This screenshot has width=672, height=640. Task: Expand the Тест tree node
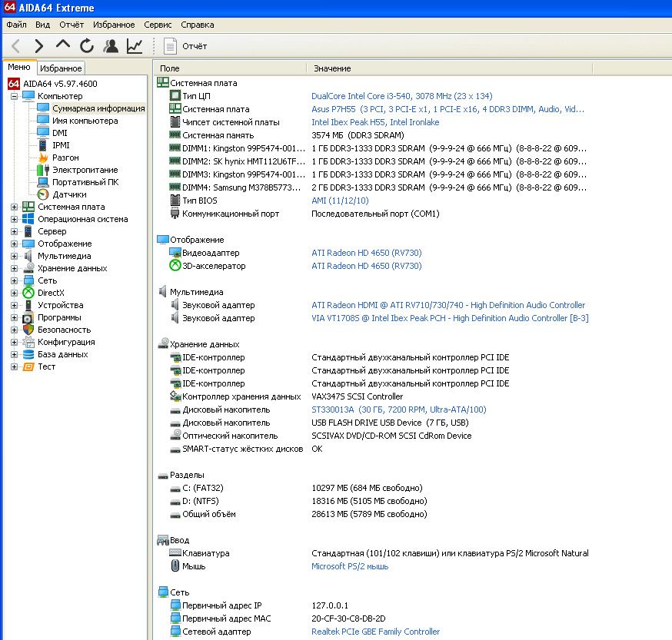(14, 366)
